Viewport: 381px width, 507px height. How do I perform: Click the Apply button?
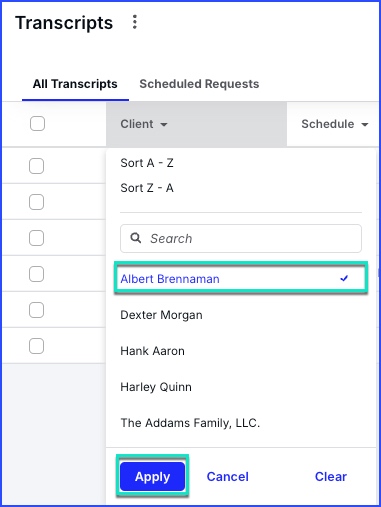click(152, 476)
